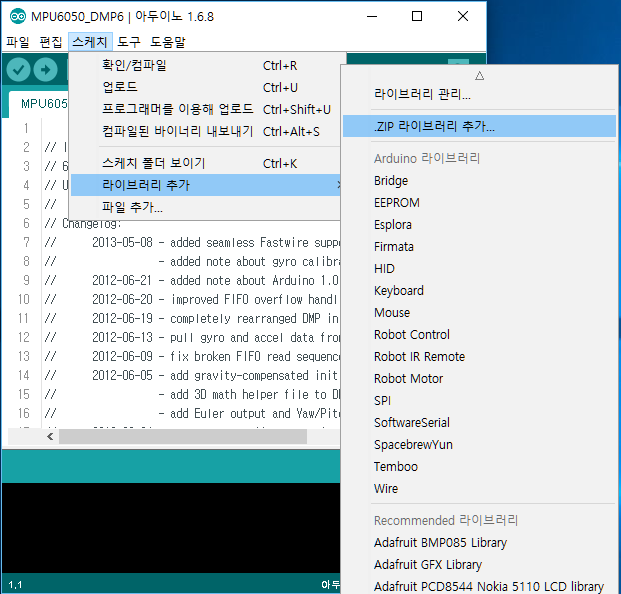Include the Robot Control library
Viewport: 621px width, 594px height.
[479, 335]
